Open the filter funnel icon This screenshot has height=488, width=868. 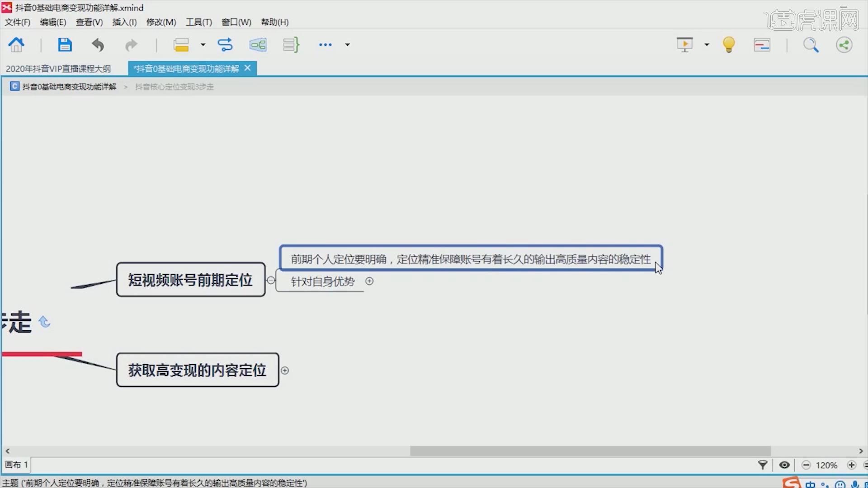[763, 465]
